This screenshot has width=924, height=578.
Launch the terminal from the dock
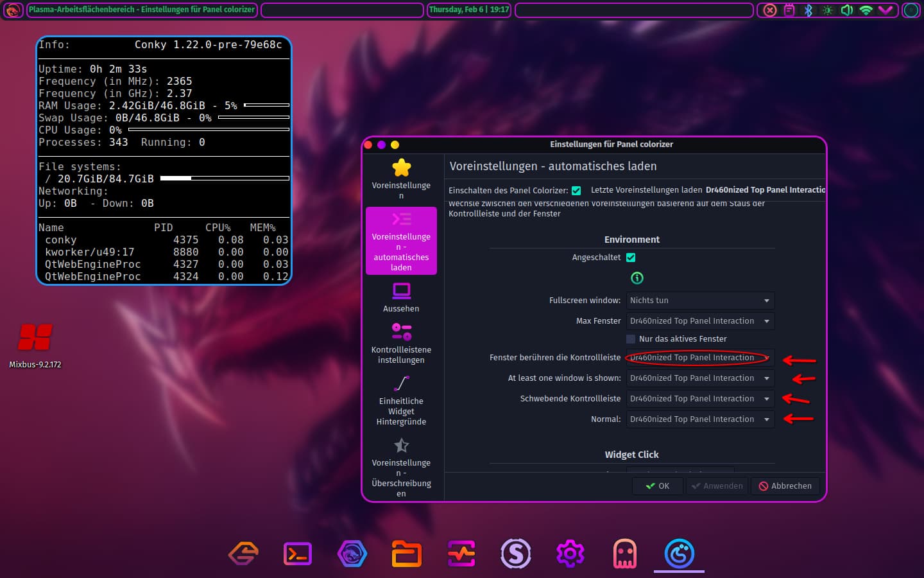298,553
